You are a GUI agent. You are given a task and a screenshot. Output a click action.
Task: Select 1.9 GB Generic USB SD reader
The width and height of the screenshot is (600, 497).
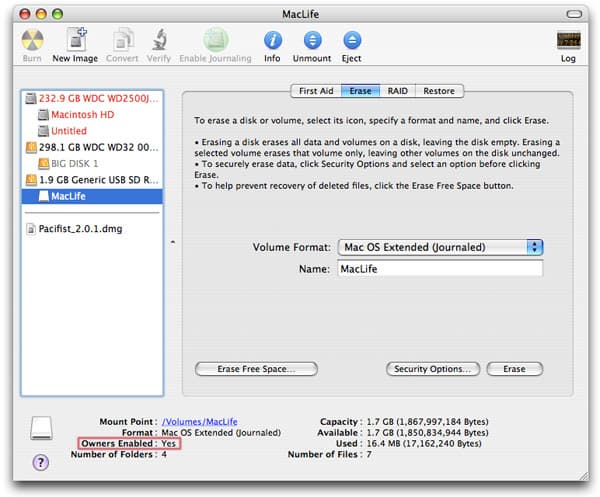coord(99,180)
